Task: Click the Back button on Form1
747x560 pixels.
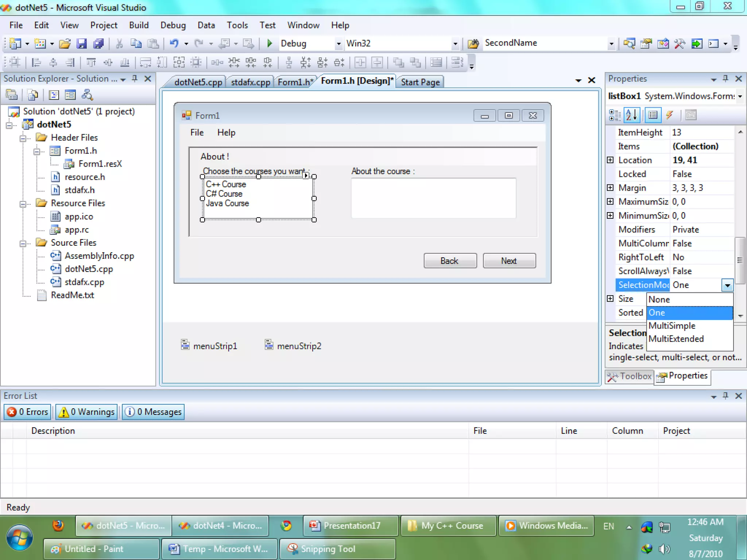Action: [x=450, y=261]
